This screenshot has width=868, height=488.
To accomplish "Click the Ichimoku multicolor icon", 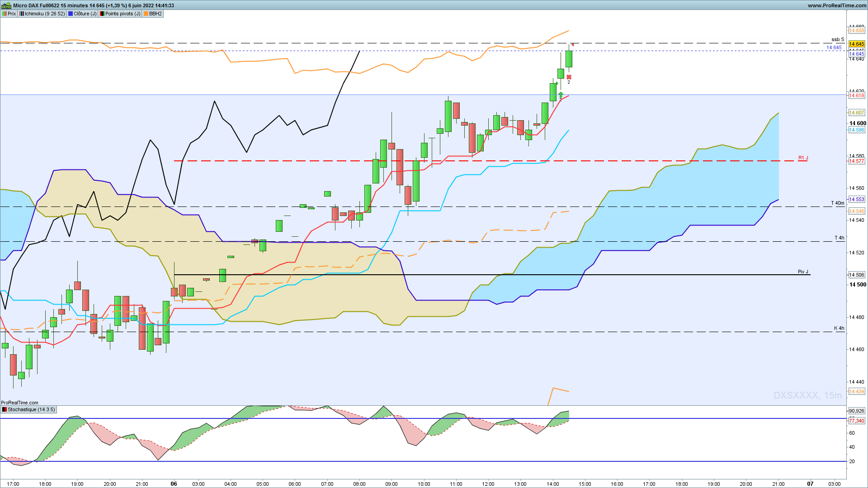I will 22,14.
